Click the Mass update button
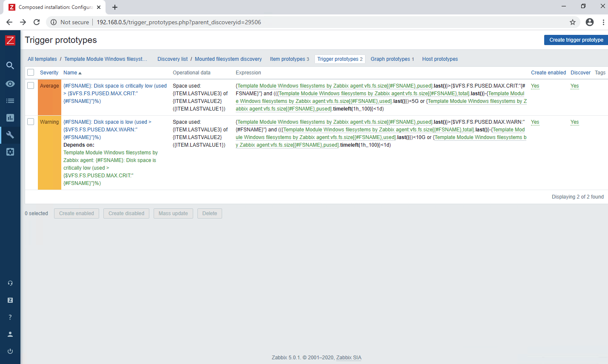608x364 pixels. [x=173, y=213]
